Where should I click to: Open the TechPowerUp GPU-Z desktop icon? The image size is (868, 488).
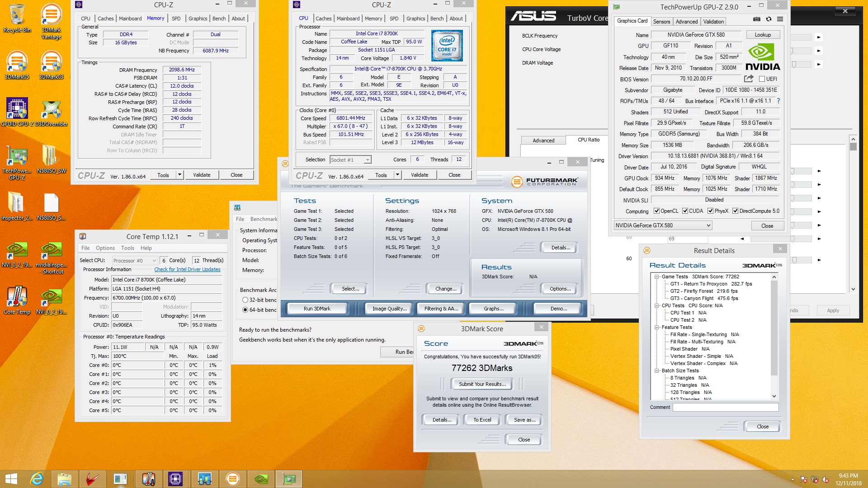pyautogui.click(x=17, y=163)
